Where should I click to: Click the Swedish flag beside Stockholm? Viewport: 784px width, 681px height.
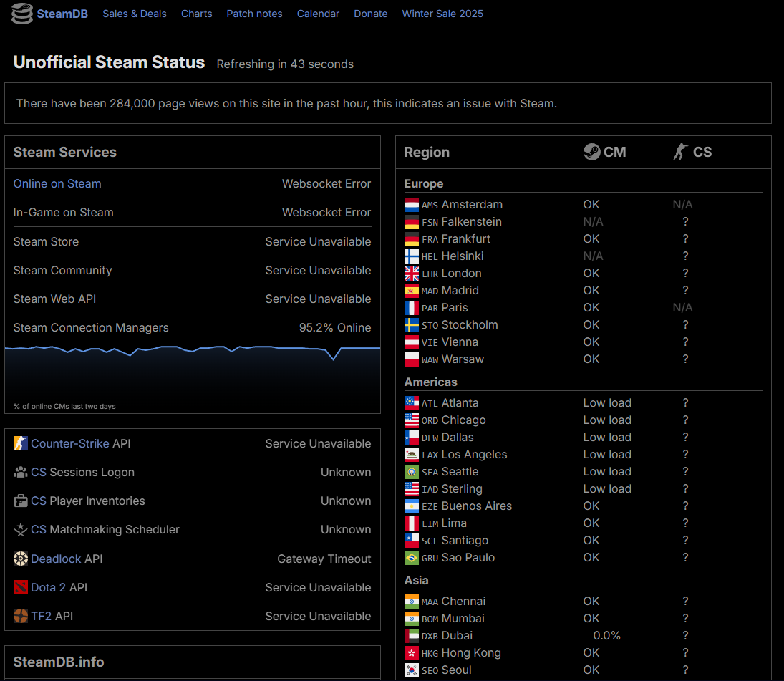click(x=412, y=324)
